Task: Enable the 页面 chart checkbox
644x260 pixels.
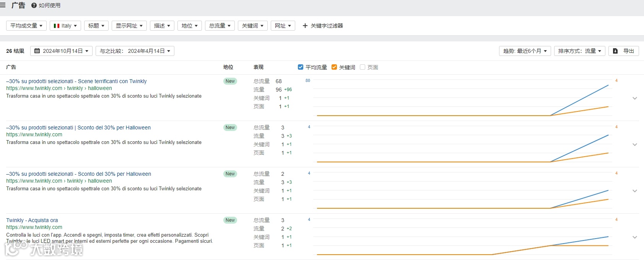Action: pos(363,67)
